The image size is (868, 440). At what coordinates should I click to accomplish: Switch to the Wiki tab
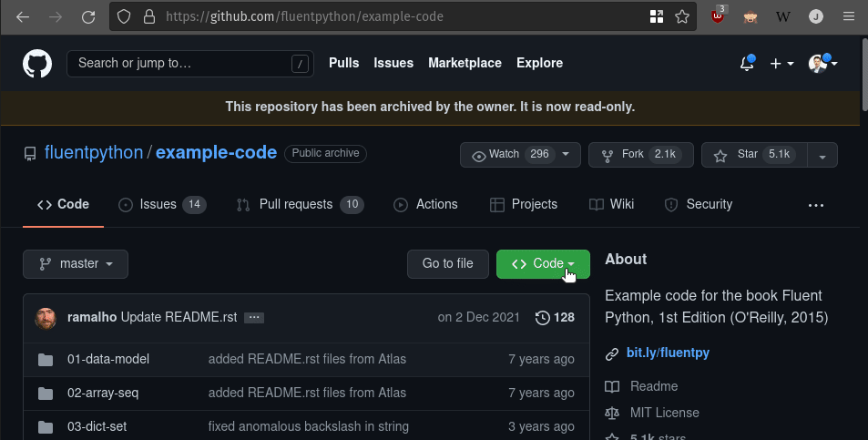[612, 204]
